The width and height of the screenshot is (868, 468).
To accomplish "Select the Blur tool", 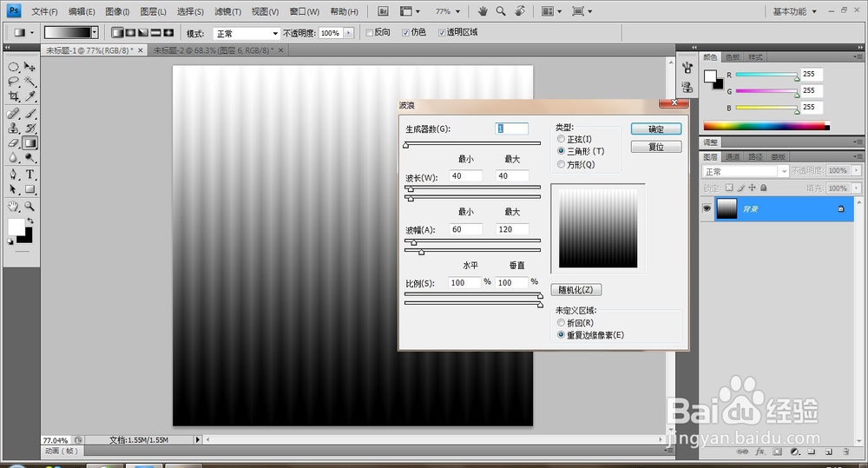I will tap(14, 158).
